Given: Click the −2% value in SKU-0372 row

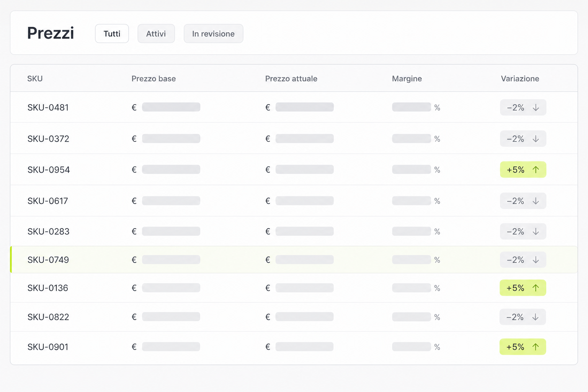Looking at the screenshot, I should pyautogui.click(x=515, y=139).
